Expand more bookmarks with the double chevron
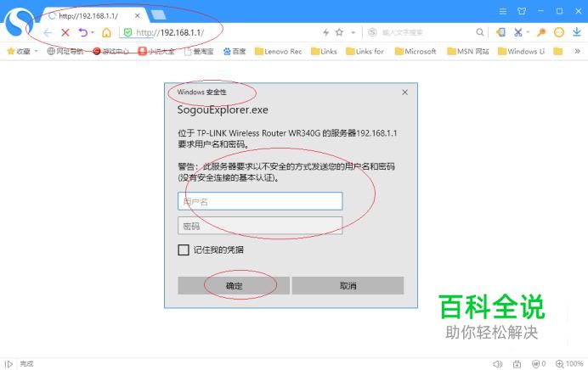 [x=578, y=51]
